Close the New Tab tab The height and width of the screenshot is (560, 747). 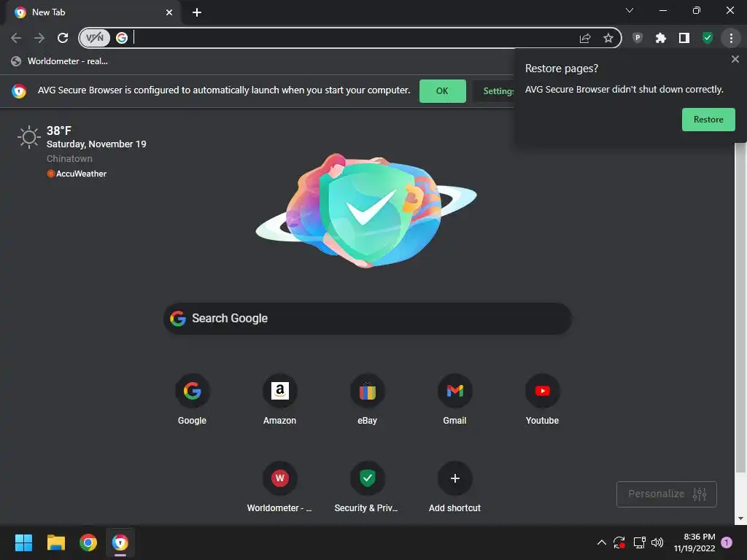tap(169, 12)
